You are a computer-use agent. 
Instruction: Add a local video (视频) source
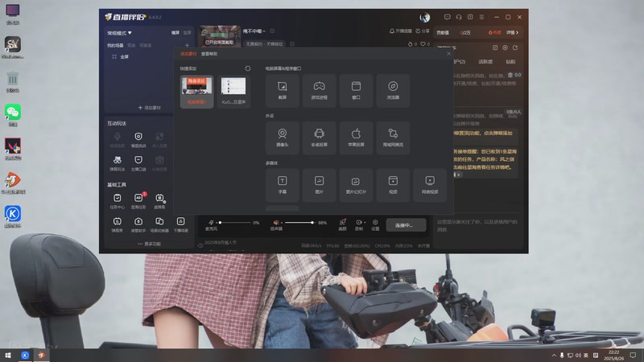coord(393,185)
